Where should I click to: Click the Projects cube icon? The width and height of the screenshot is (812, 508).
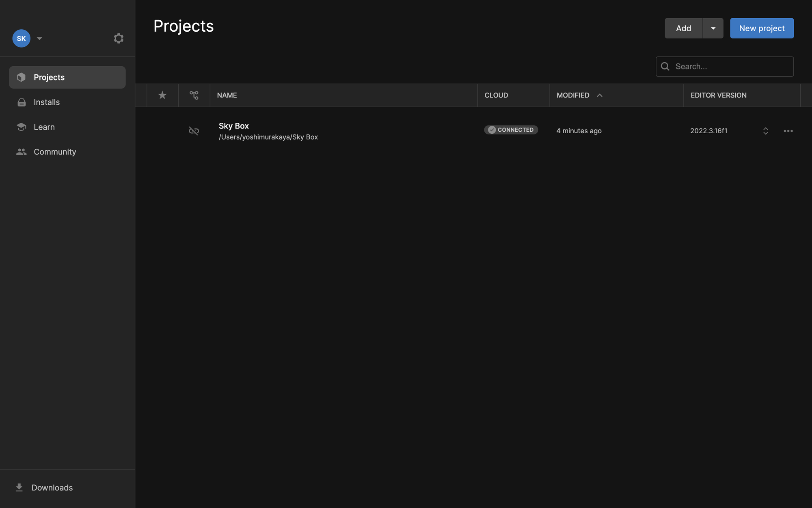22,77
